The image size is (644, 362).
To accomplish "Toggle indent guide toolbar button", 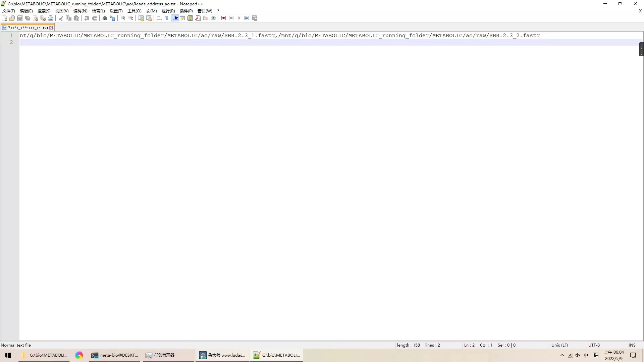I will tap(175, 18).
